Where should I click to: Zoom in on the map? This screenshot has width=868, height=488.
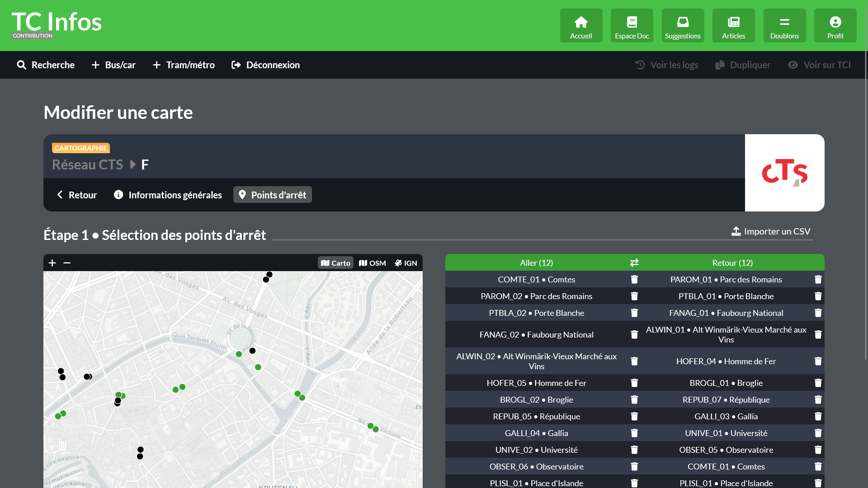click(52, 263)
